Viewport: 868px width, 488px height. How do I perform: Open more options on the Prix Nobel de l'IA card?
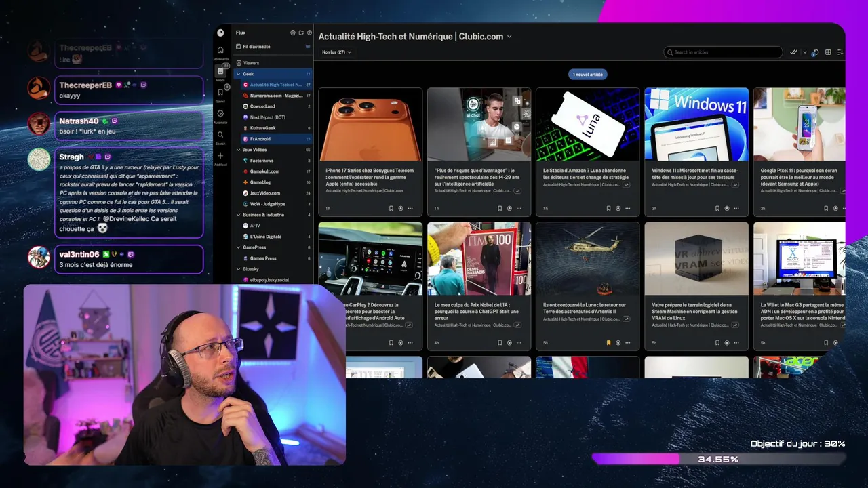point(519,343)
